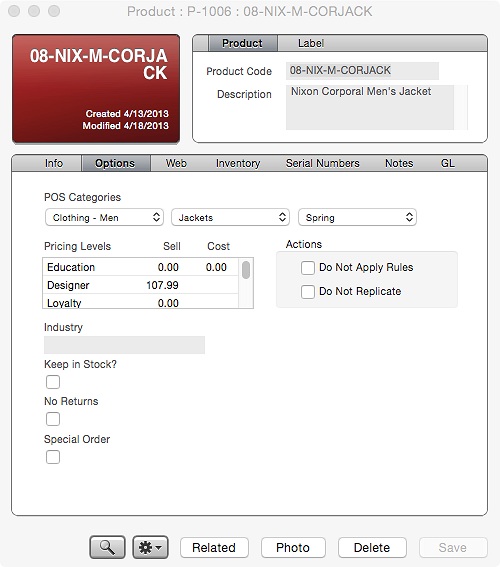Click the Related button
Screen dimensions: 500x567
(x=214, y=547)
